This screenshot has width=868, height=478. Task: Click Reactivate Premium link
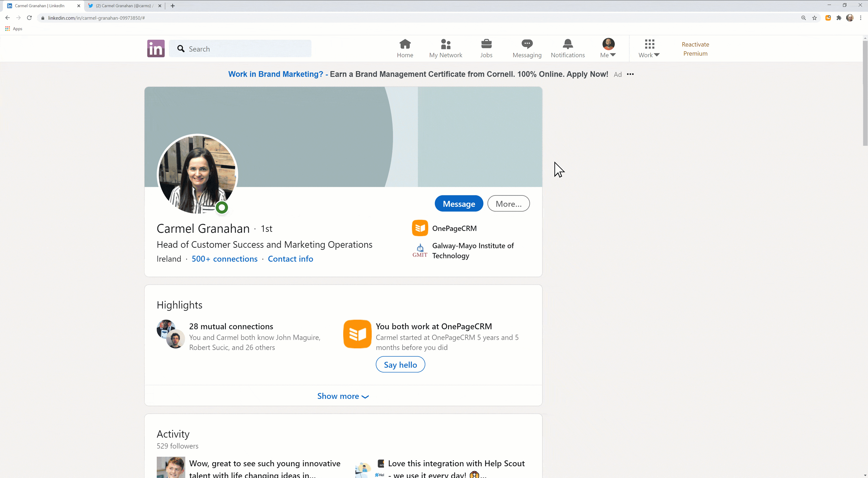(695, 49)
